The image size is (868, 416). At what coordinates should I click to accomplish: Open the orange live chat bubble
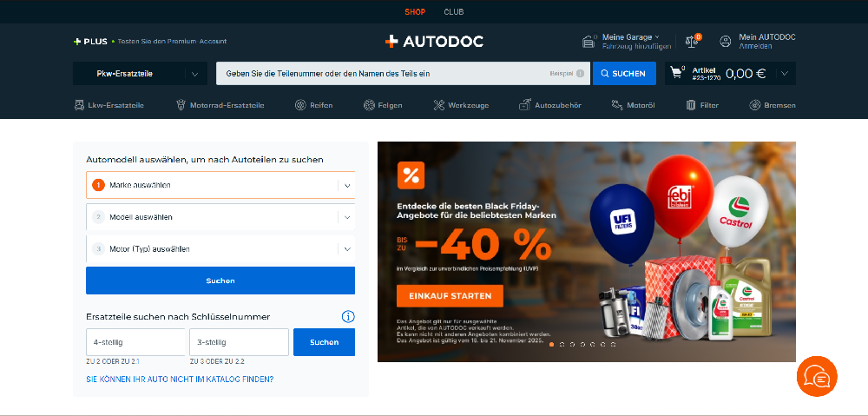817,377
